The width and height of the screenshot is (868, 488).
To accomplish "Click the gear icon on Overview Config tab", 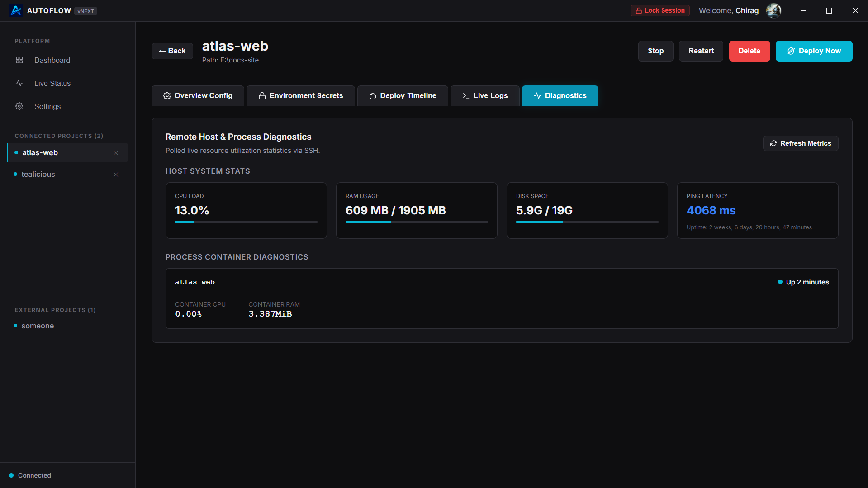I will coord(167,96).
